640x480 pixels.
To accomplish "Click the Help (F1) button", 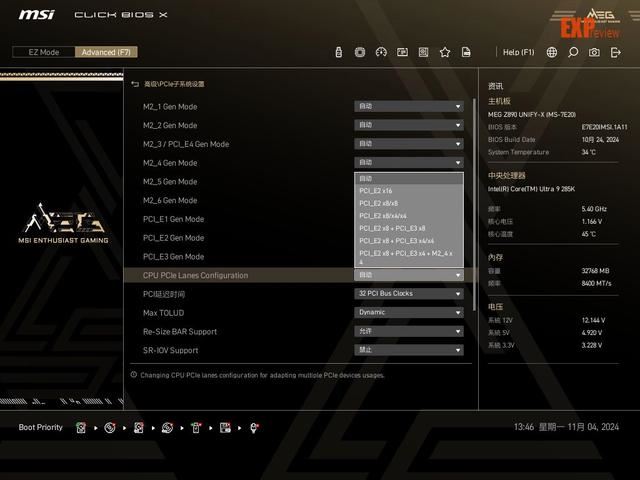I will tap(518, 52).
